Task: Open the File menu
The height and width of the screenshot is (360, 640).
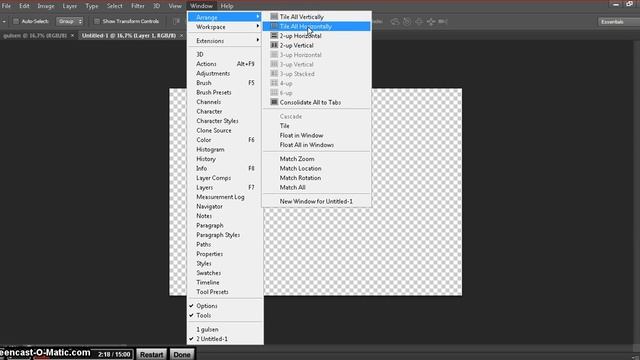Action: pyautogui.click(x=6, y=6)
